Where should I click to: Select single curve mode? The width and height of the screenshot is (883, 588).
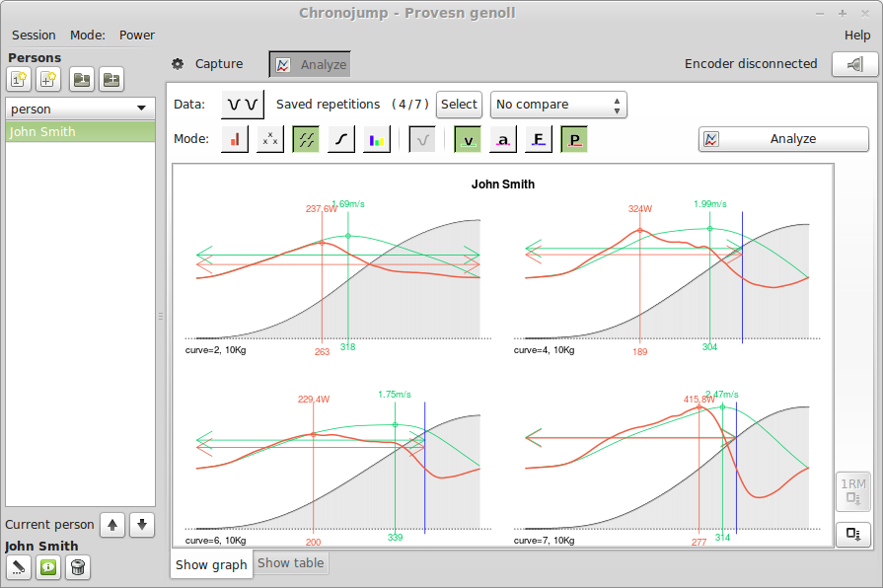[341, 139]
